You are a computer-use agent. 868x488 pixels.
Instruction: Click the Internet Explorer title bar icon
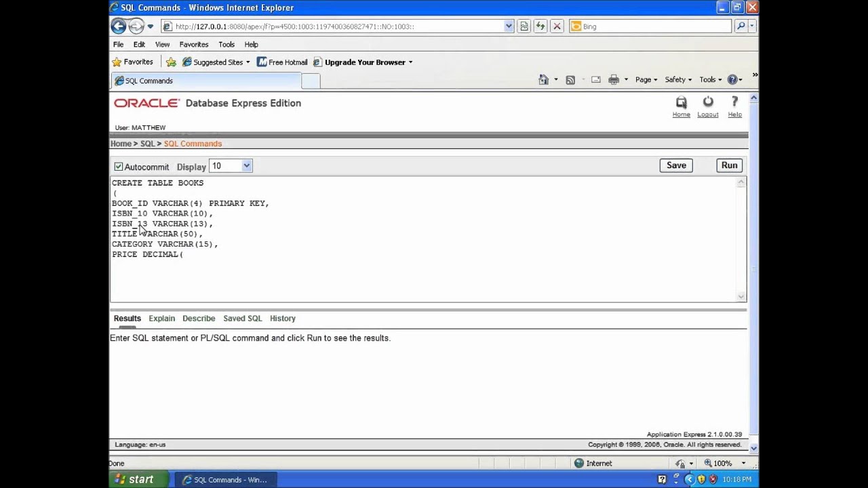pyautogui.click(x=115, y=7)
